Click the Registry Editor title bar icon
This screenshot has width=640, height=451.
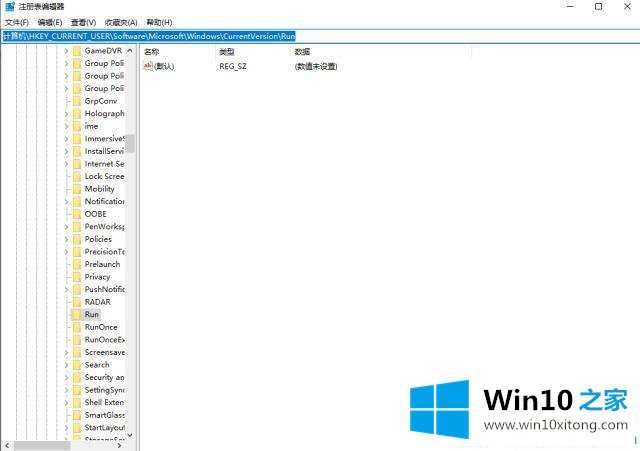(10, 7)
